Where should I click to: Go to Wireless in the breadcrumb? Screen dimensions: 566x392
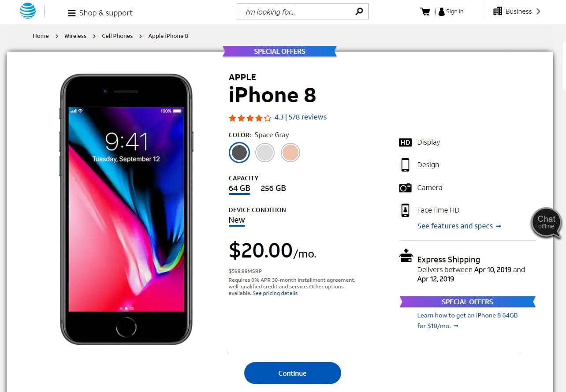coord(75,36)
